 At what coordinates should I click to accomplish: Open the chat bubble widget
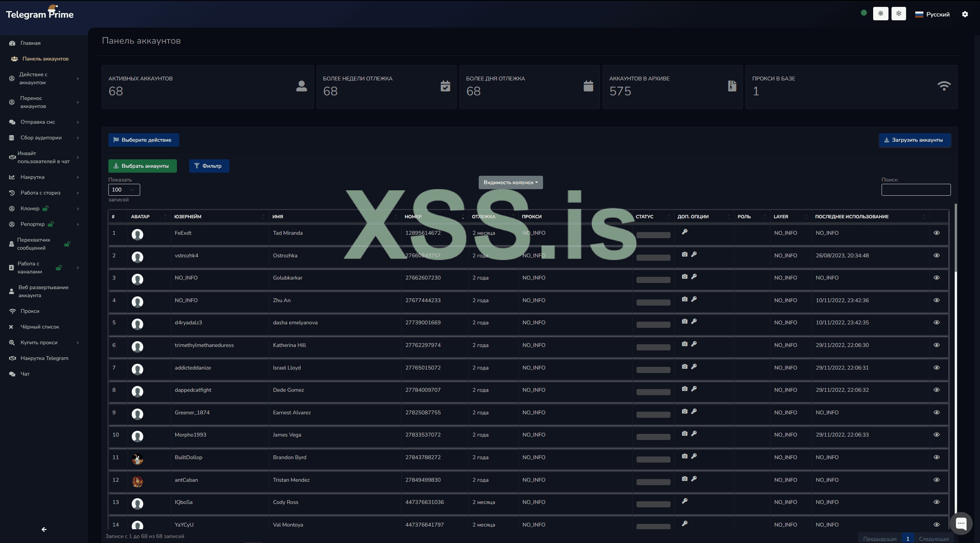click(x=961, y=523)
